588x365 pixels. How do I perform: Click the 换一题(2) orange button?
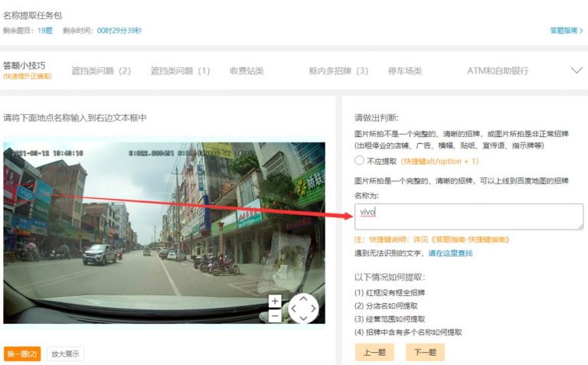[22, 354]
